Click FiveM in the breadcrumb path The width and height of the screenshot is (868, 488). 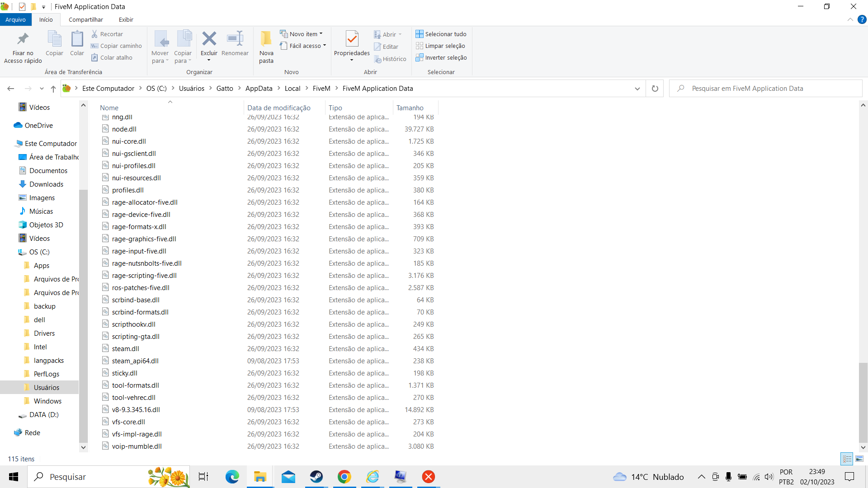coord(321,89)
